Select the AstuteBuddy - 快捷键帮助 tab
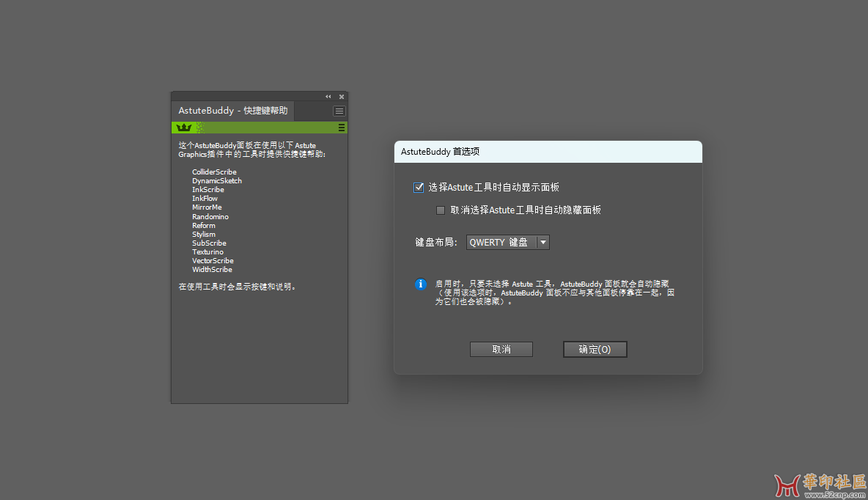The image size is (868, 500). (x=233, y=111)
